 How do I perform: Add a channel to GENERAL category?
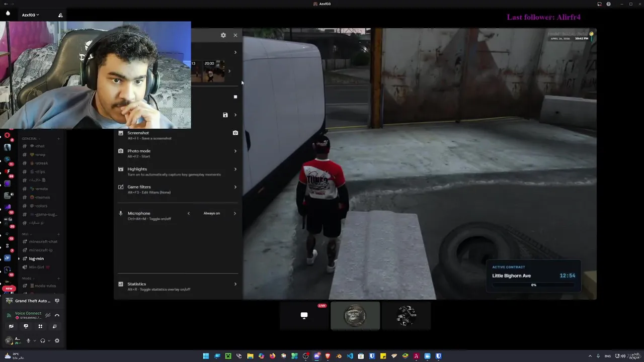click(59, 138)
